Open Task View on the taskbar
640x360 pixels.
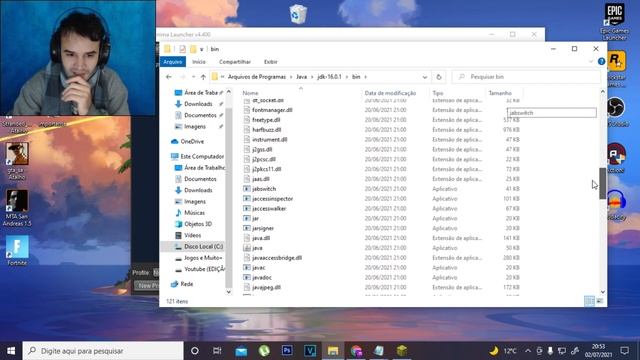[x=217, y=351]
